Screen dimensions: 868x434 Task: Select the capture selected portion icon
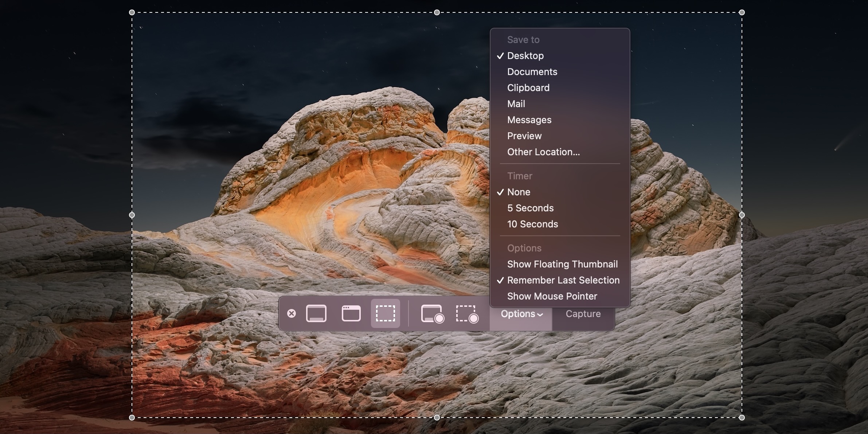(386, 313)
